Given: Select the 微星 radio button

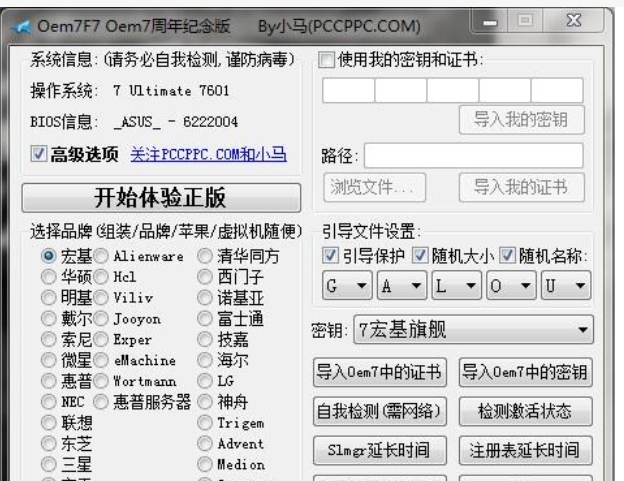Looking at the screenshot, I should point(49,360).
